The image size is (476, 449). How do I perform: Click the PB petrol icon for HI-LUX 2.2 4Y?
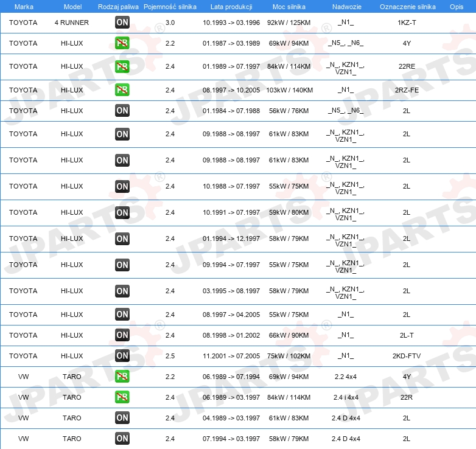[x=122, y=43]
